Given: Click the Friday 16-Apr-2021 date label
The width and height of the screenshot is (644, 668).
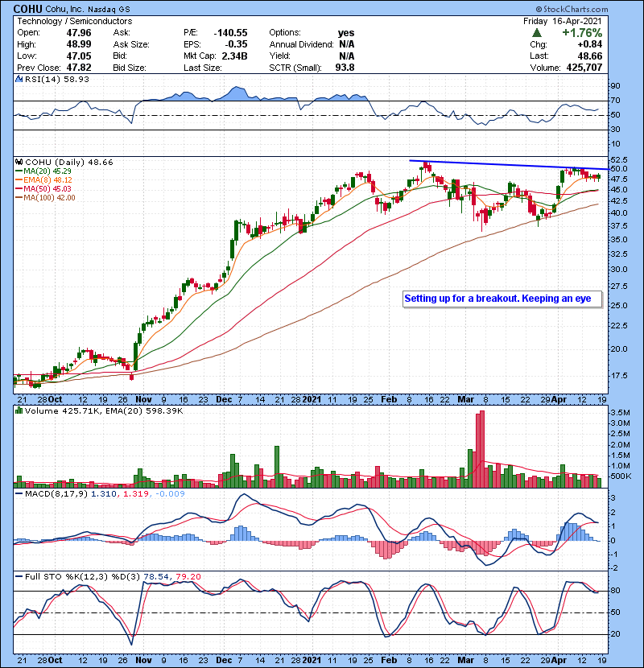Looking at the screenshot, I should click(x=563, y=21).
